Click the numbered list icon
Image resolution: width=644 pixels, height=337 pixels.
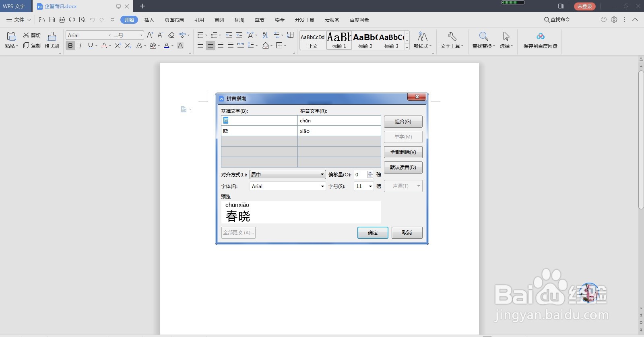pyautogui.click(x=214, y=35)
